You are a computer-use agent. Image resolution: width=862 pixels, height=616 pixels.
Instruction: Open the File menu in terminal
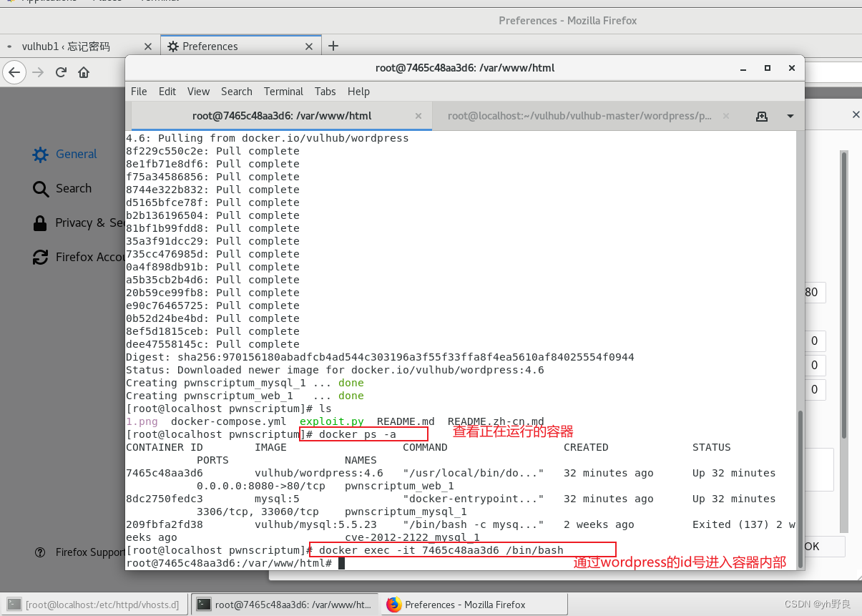point(139,92)
